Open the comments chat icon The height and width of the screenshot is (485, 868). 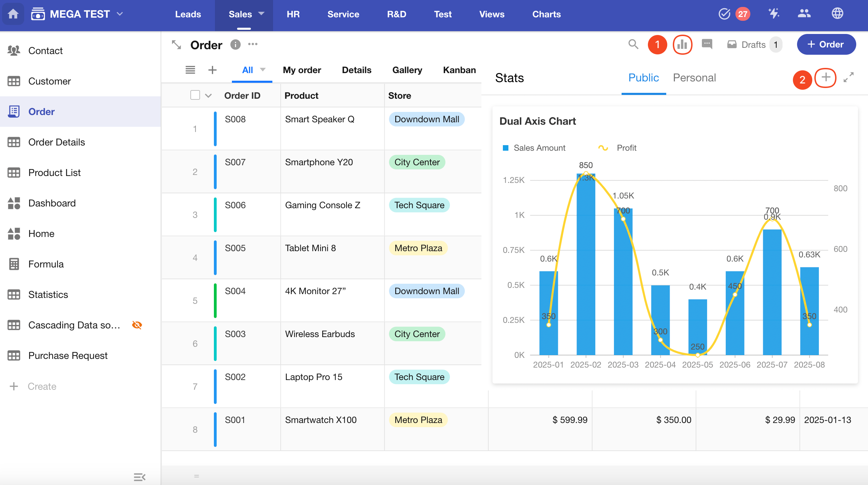(x=707, y=44)
